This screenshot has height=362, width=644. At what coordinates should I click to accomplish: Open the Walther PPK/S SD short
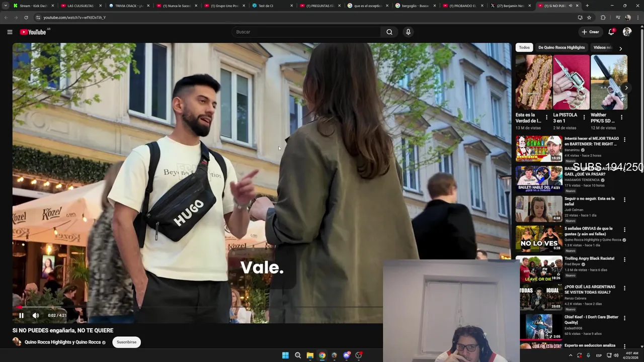(x=609, y=82)
